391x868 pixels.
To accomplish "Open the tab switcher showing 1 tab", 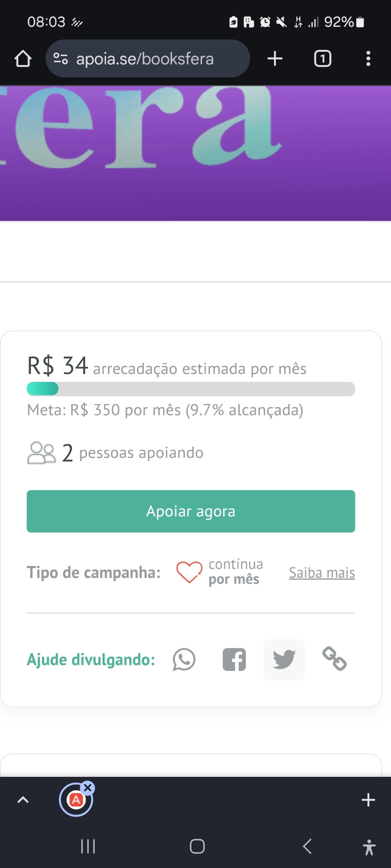I will 322,59.
